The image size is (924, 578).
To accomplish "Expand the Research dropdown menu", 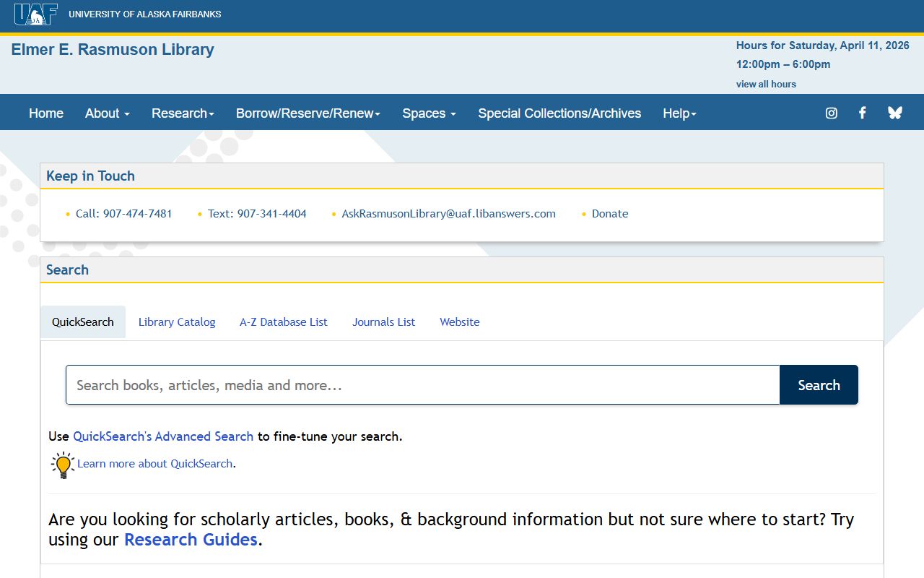I will 183,113.
